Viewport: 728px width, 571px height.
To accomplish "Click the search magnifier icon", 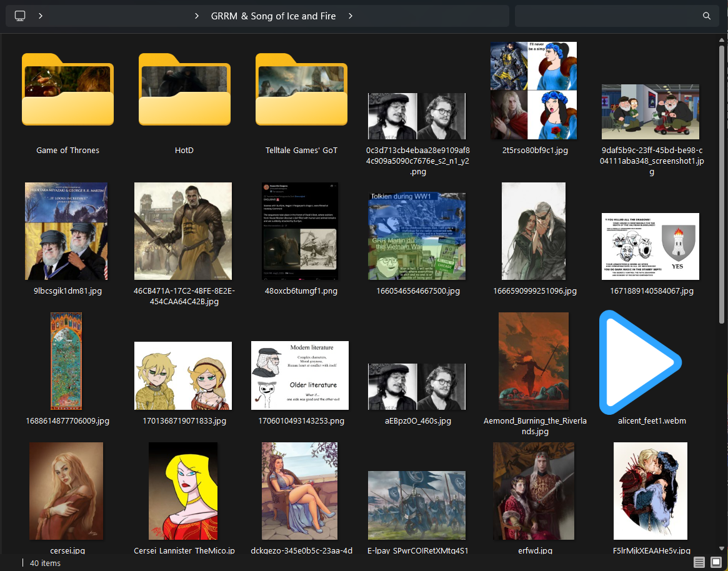I will [707, 16].
